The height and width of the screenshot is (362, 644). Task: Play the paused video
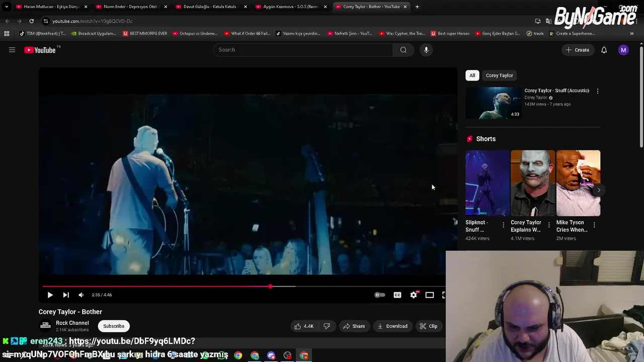pos(50,295)
